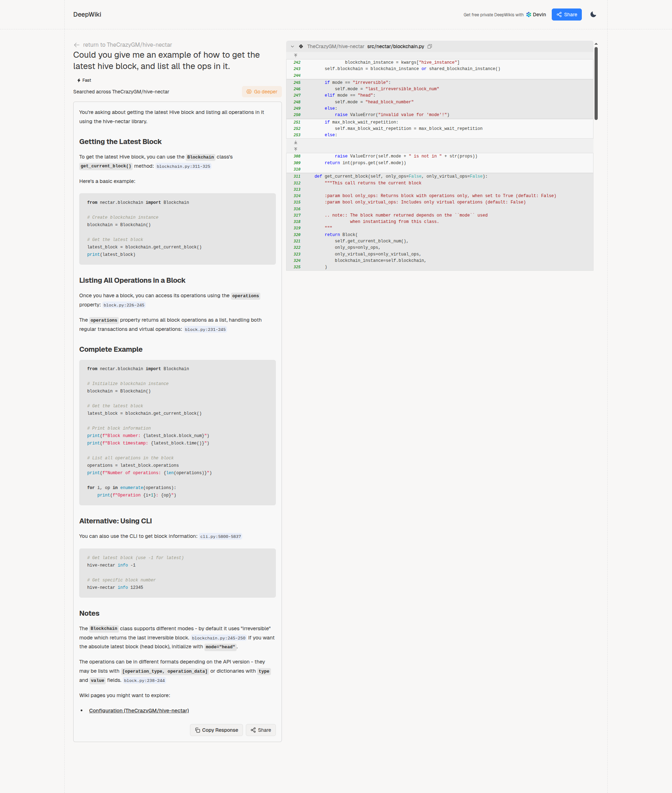Open the cli.py:5800-5837 reference

point(221,536)
